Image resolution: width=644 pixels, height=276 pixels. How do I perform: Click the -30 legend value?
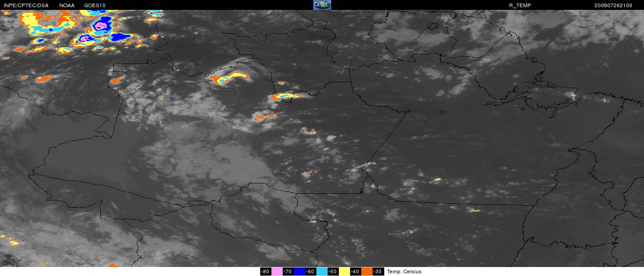378,272
